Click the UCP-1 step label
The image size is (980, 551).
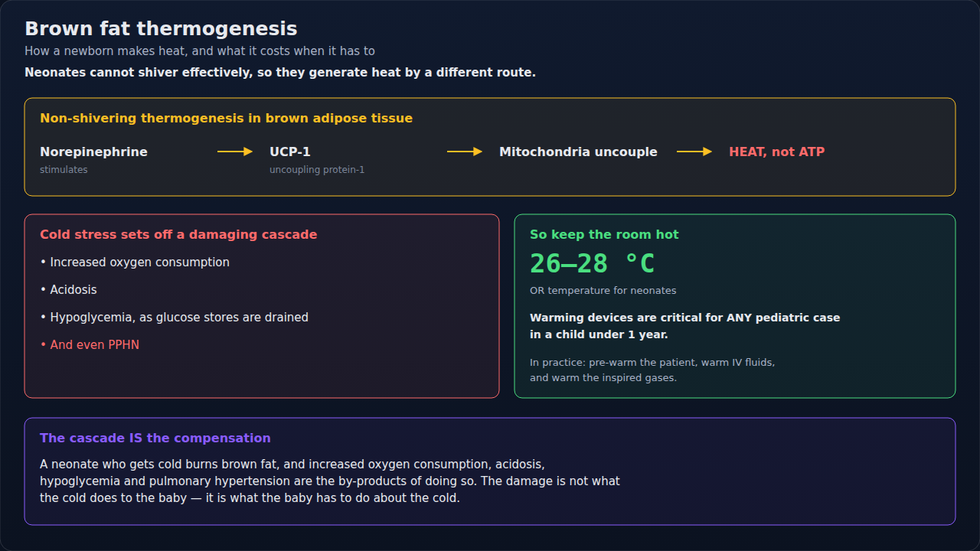[290, 152]
